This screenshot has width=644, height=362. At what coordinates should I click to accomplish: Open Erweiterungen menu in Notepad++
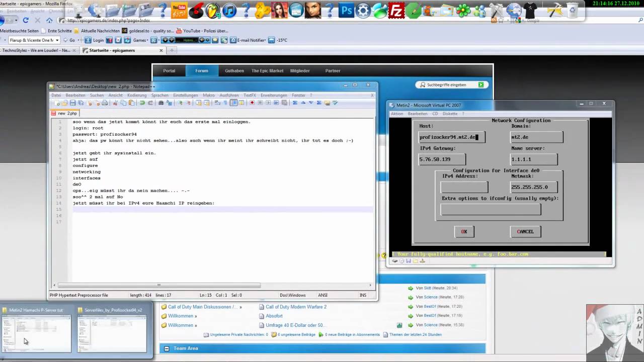coord(274,95)
